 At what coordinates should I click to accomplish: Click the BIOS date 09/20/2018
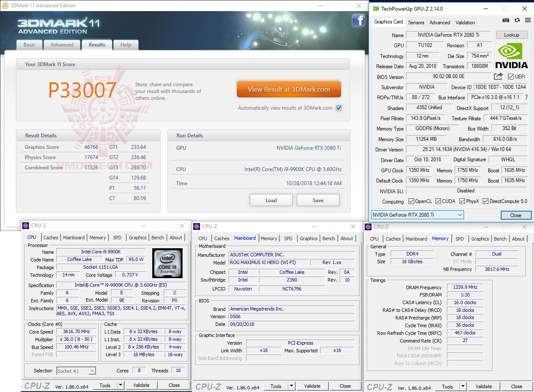coord(291,324)
